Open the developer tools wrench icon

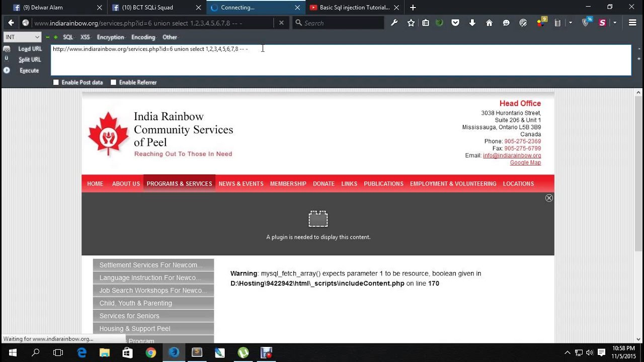pyautogui.click(x=394, y=23)
